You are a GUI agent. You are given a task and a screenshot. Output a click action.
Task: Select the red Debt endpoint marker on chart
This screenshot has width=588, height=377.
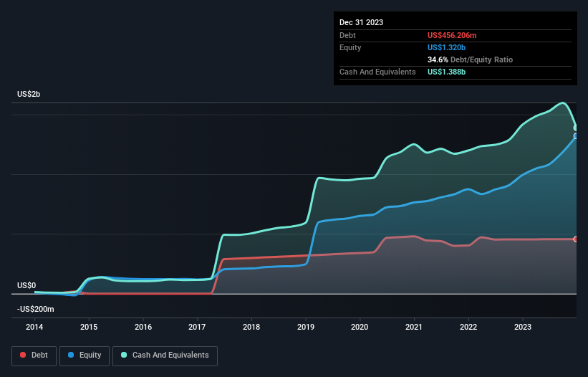(x=576, y=239)
